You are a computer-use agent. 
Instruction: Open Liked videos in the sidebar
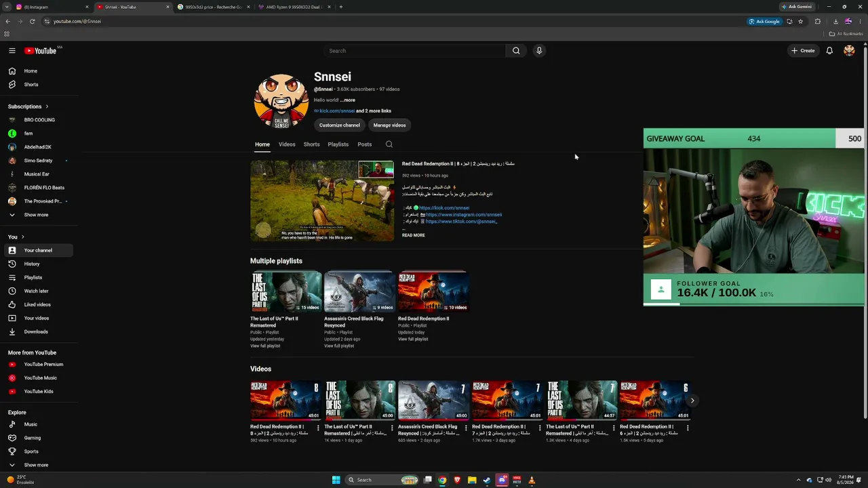click(x=37, y=304)
